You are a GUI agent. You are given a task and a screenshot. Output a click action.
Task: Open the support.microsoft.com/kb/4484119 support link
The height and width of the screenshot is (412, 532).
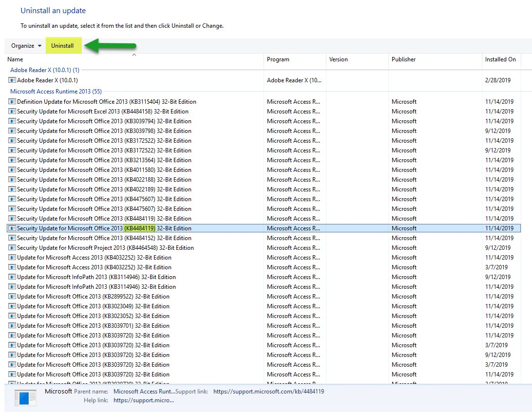point(269,392)
